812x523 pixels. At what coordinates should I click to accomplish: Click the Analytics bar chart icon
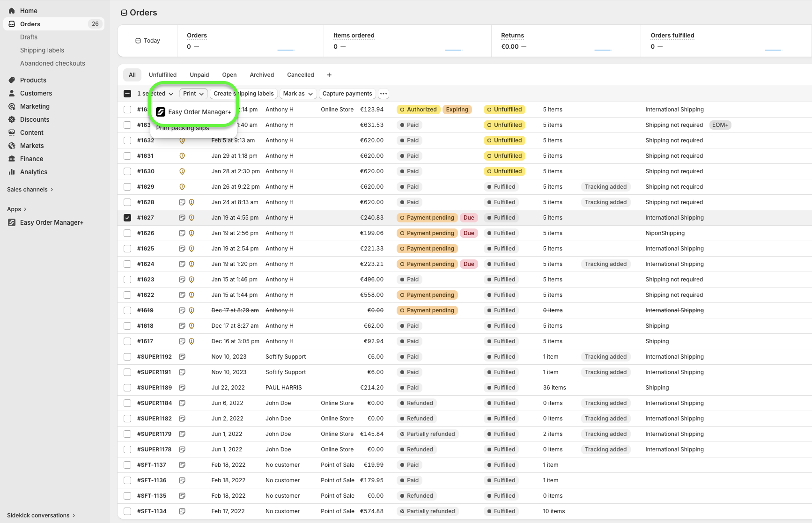[x=12, y=172]
